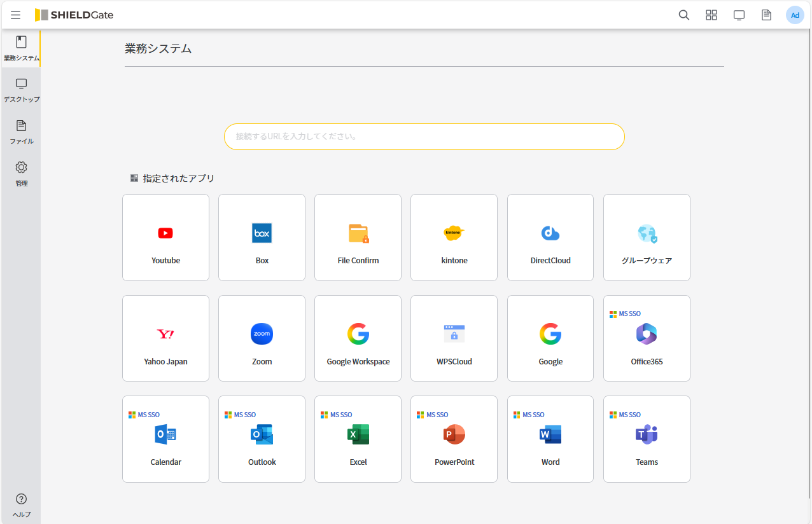This screenshot has width=812, height=524.
Task: Open the DirectCloud app
Action: point(550,237)
